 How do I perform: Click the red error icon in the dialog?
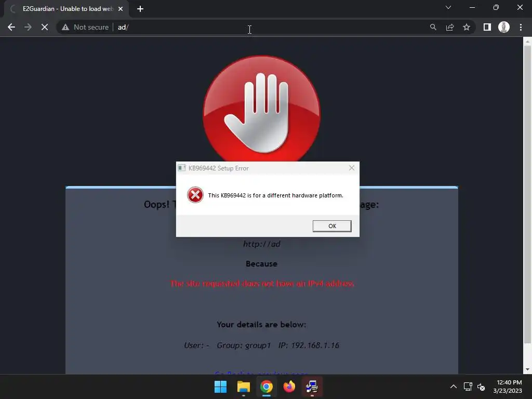coord(195,195)
